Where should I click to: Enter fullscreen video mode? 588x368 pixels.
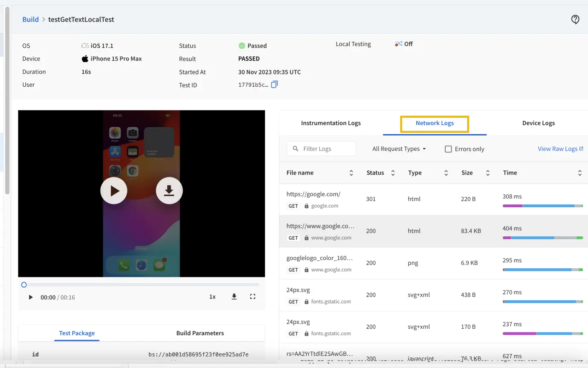click(253, 297)
